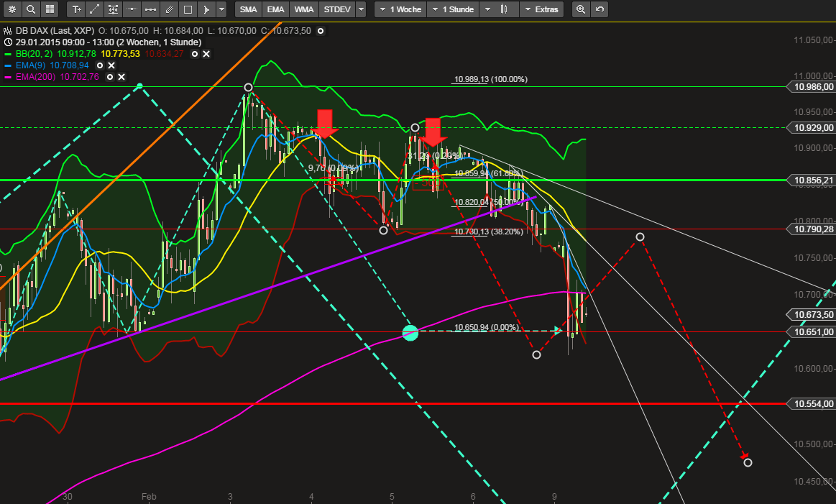Select the rectangle drawing tool
This screenshot has height=504, width=836.
click(188, 9)
